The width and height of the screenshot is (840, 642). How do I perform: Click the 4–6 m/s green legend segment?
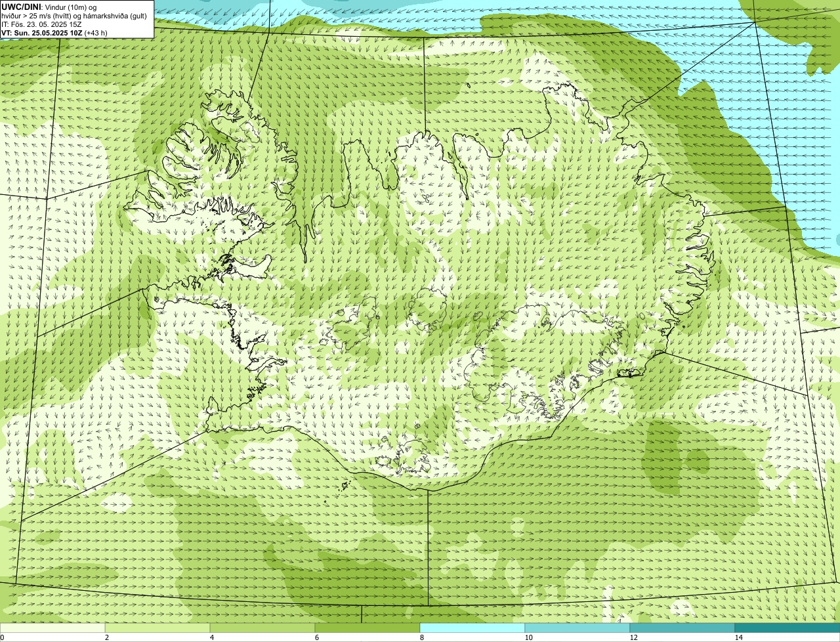pyautogui.click(x=262, y=628)
